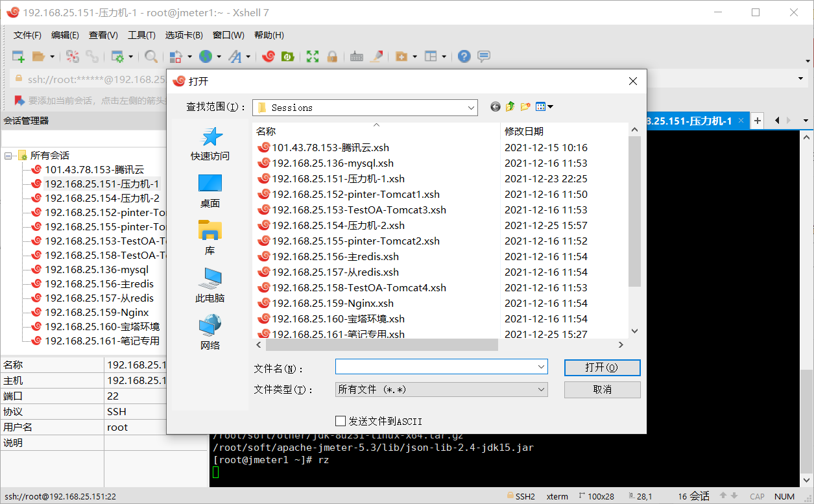The width and height of the screenshot is (814, 504).
Task: Open the dropdown arrow next to globe icon
Action: point(219,56)
